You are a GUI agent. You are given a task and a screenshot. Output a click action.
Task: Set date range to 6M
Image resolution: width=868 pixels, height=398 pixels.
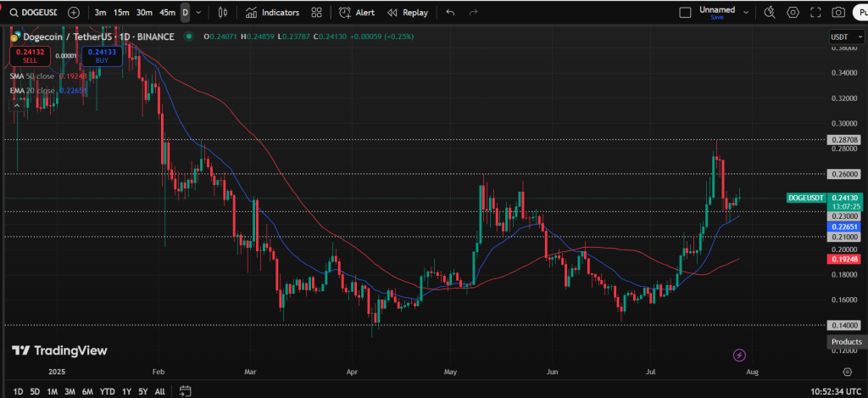click(87, 391)
